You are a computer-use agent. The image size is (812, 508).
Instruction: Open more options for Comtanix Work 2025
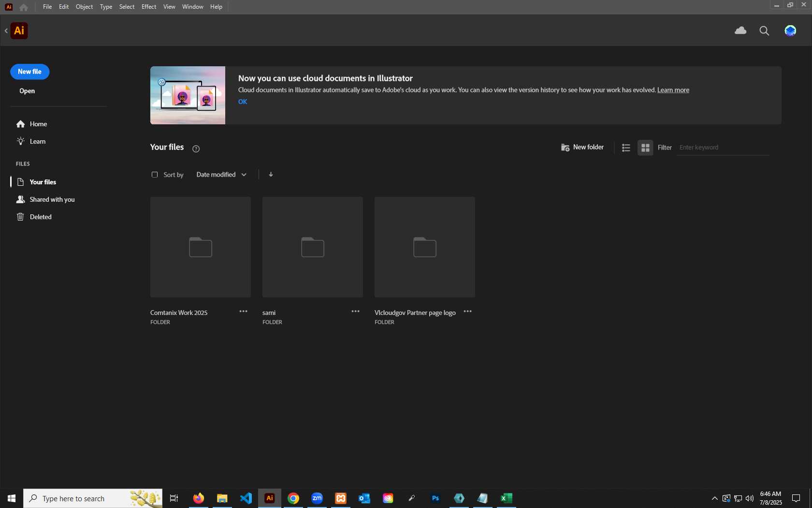pyautogui.click(x=243, y=312)
